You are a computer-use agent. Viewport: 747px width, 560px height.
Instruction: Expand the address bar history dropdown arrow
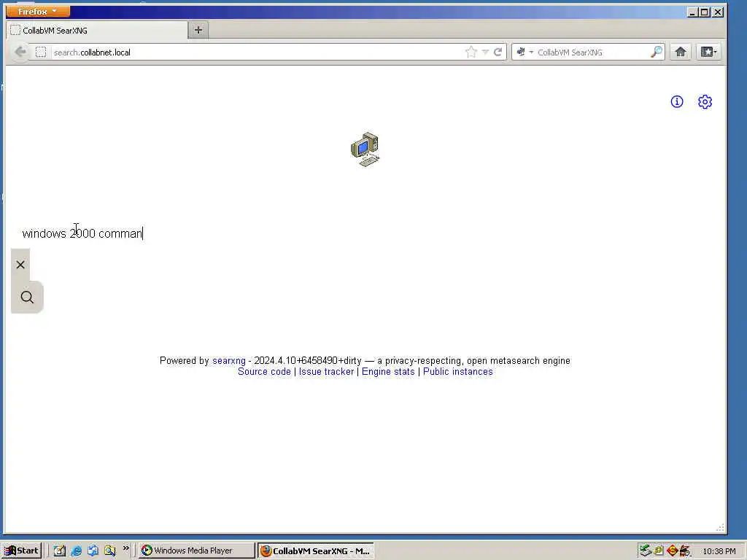tap(485, 52)
